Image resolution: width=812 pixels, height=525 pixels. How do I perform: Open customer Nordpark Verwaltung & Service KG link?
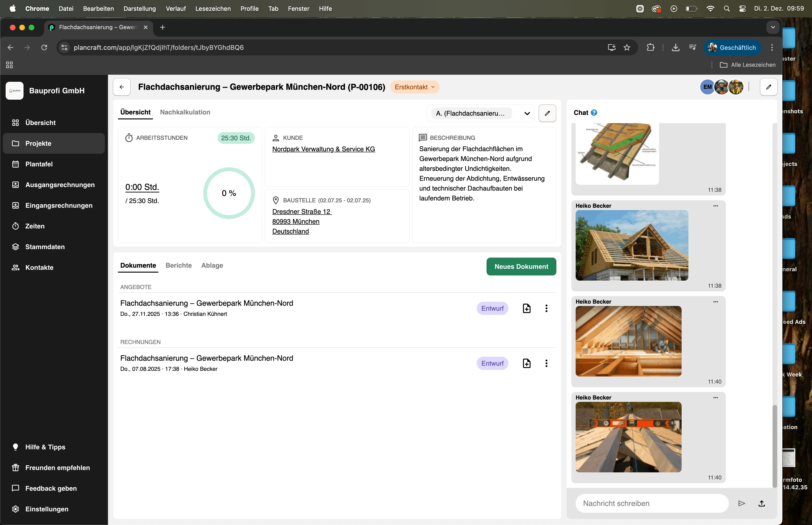(x=323, y=149)
